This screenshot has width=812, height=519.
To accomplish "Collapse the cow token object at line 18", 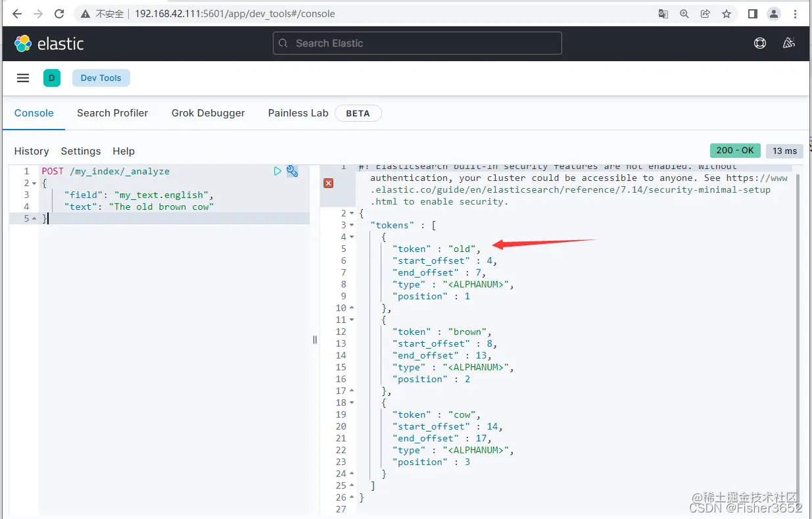I will [x=352, y=403].
